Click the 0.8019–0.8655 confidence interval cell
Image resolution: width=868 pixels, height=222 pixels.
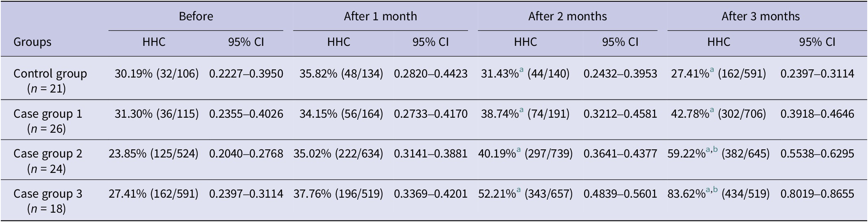(x=817, y=194)
